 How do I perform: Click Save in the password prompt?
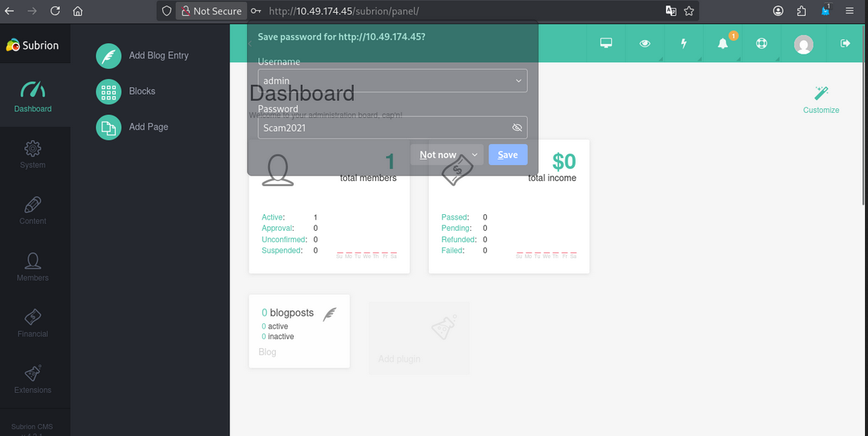coord(507,155)
